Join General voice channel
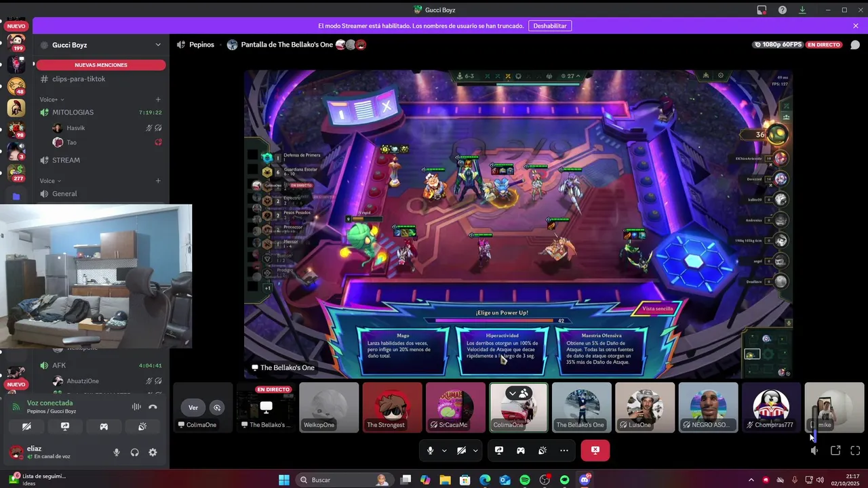 pyautogui.click(x=100, y=194)
